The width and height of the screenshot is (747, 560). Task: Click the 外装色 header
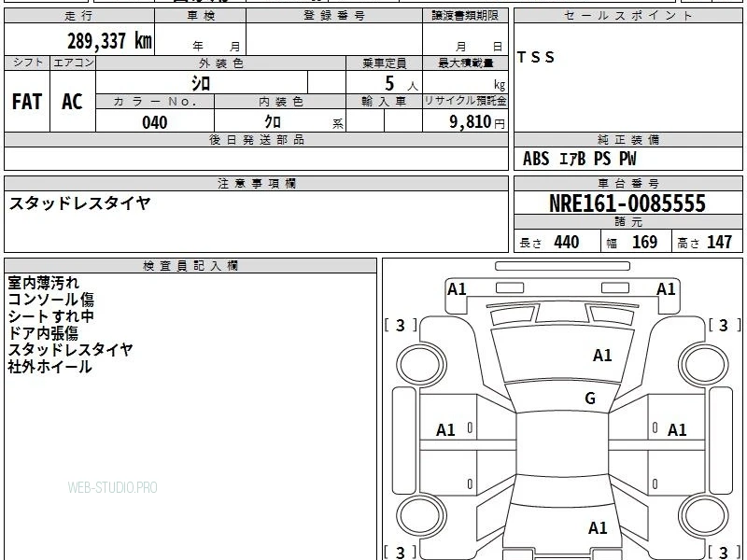point(220,63)
